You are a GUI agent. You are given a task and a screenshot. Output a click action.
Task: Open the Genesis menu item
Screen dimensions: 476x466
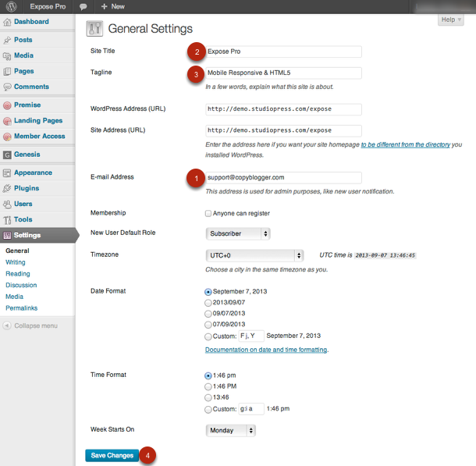27,155
